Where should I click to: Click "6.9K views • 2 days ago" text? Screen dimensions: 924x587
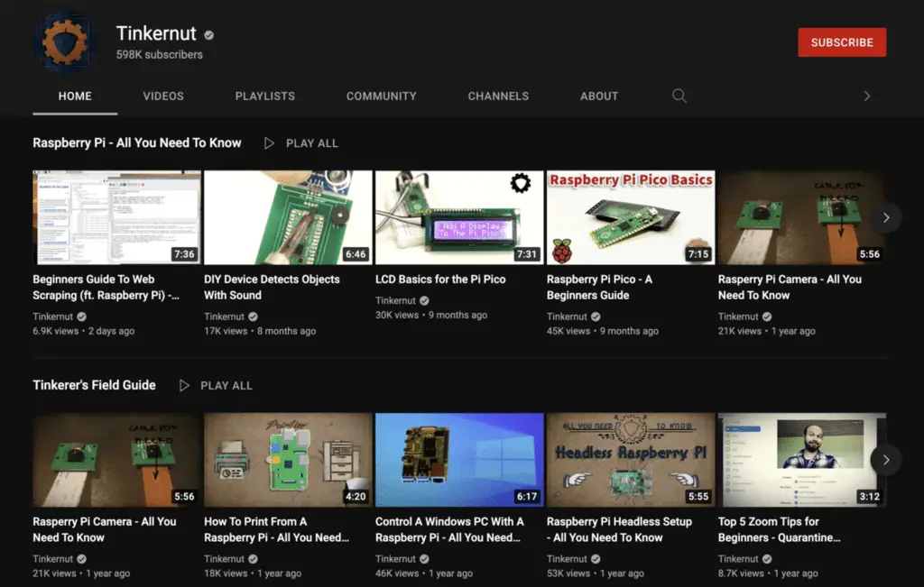click(84, 331)
